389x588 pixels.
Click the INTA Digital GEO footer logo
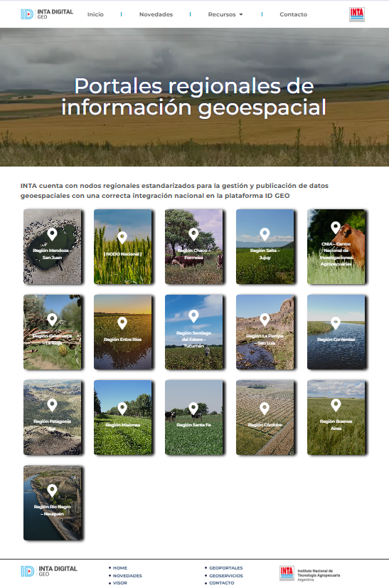click(49, 571)
